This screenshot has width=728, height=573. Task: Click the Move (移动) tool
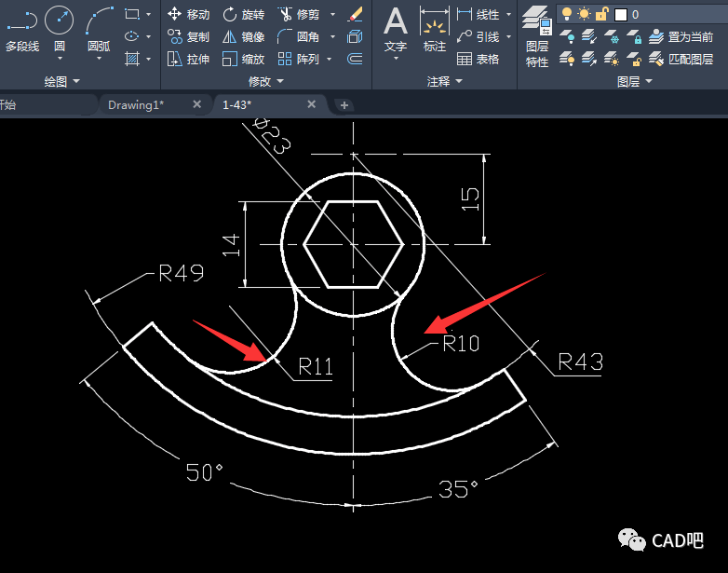(x=188, y=15)
